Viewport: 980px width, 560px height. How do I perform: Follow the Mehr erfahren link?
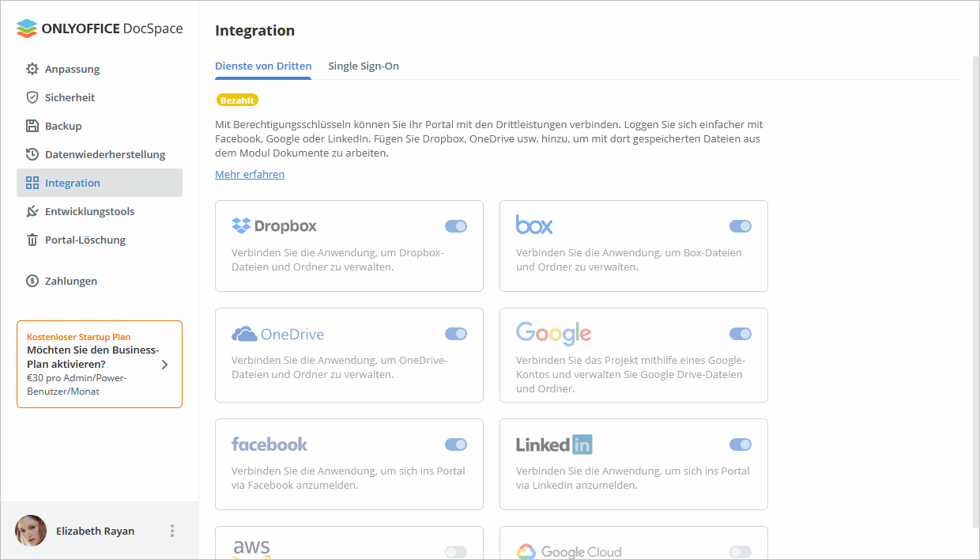pyautogui.click(x=250, y=174)
